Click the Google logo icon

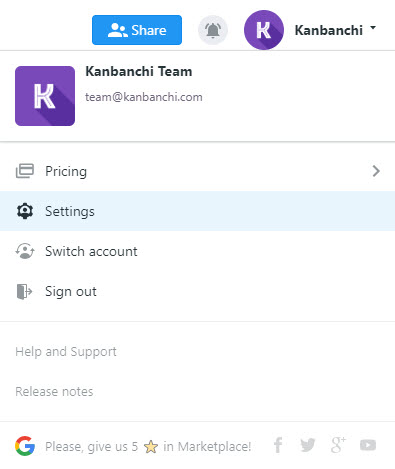[x=25, y=446]
